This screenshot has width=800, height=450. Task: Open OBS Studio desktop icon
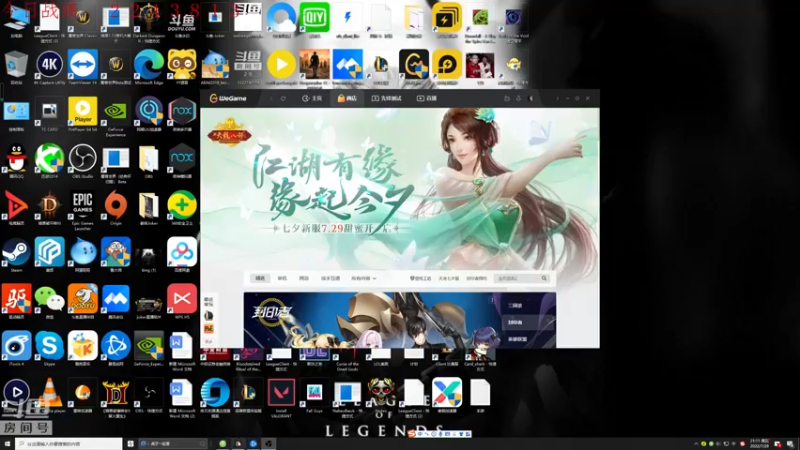83,161
